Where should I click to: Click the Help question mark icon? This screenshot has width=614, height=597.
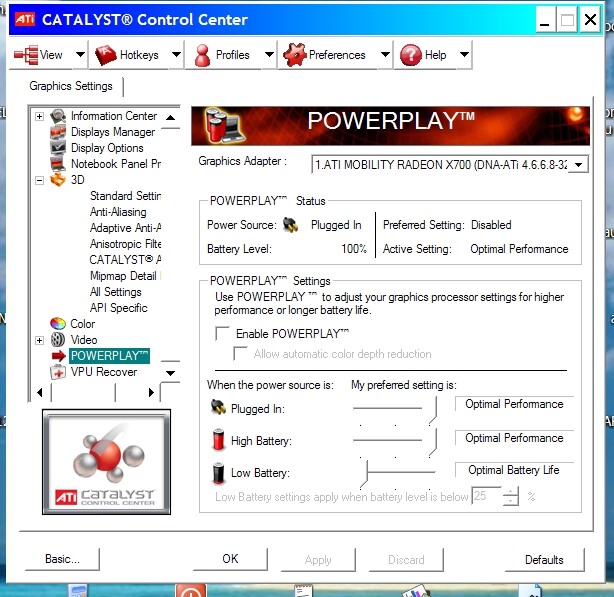pyautogui.click(x=410, y=55)
